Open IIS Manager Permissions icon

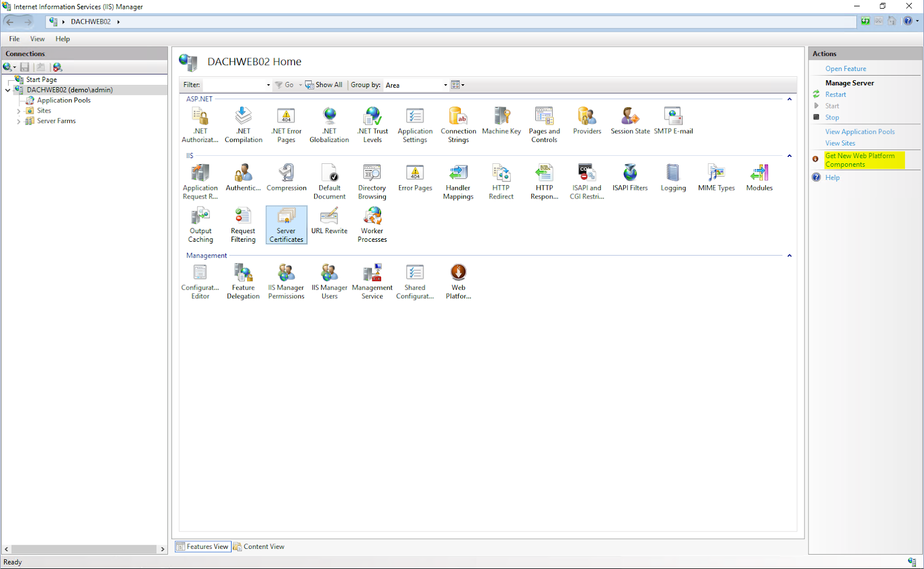(x=286, y=281)
